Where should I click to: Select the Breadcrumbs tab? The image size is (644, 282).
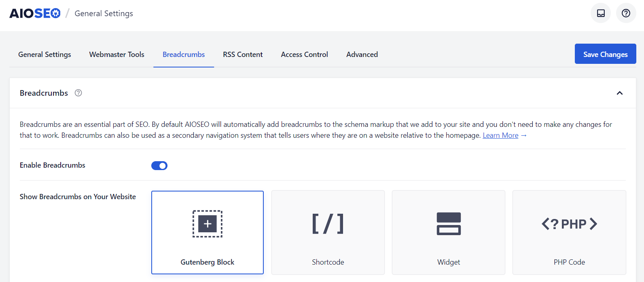coord(184,55)
